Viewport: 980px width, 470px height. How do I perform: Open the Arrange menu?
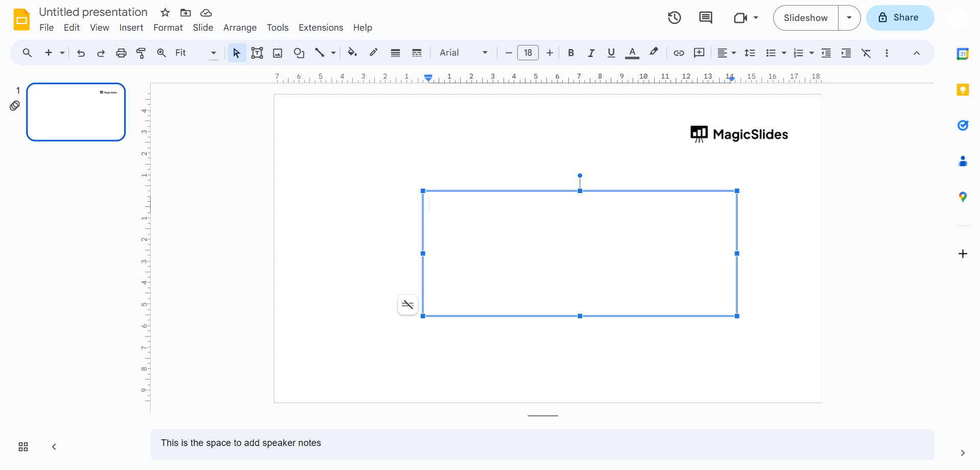tap(240, 28)
